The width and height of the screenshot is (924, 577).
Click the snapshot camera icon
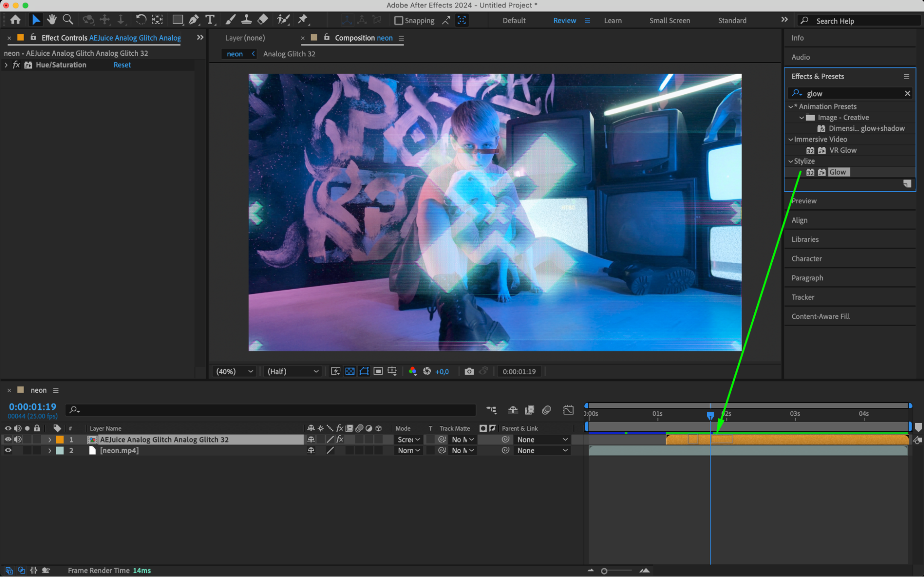469,371
